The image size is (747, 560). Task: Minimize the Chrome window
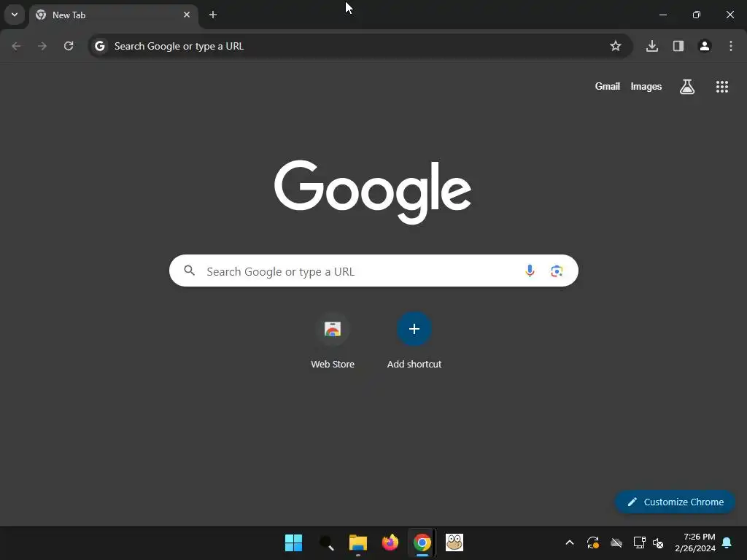[x=662, y=15]
